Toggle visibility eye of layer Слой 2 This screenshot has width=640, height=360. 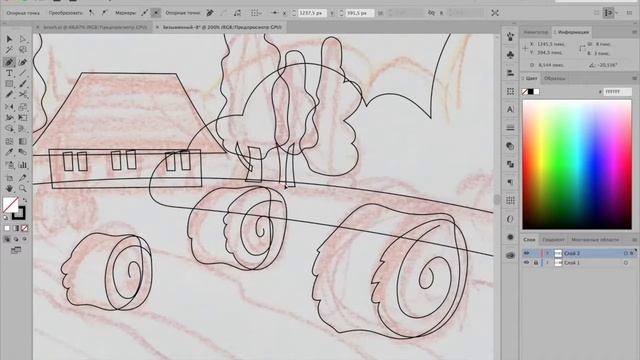click(x=527, y=253)
